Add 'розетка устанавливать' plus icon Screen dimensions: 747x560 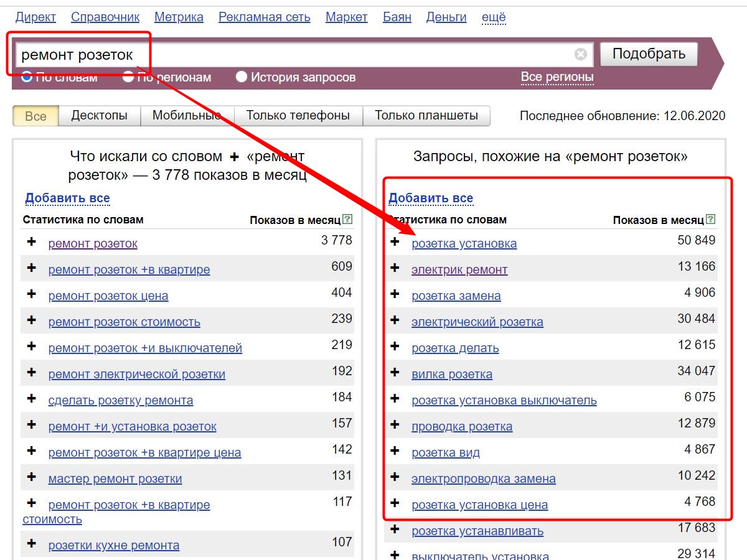point(395,530)
